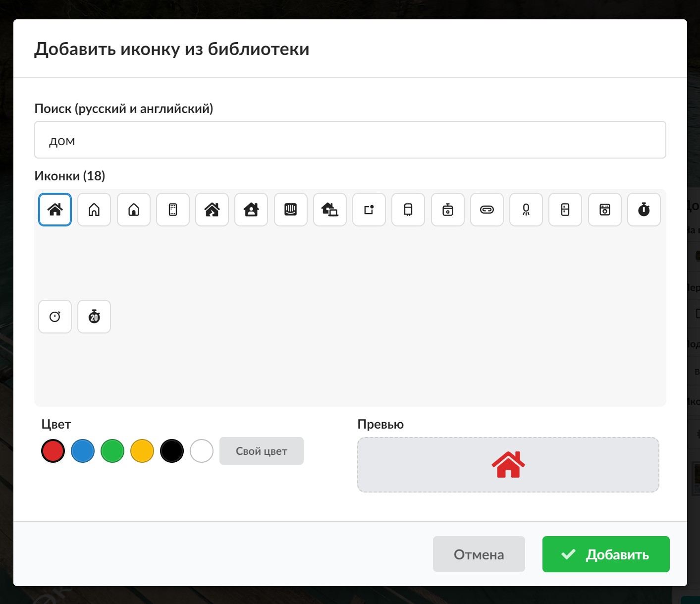Select the stopwatch with number 20

[x=94, y=317]
